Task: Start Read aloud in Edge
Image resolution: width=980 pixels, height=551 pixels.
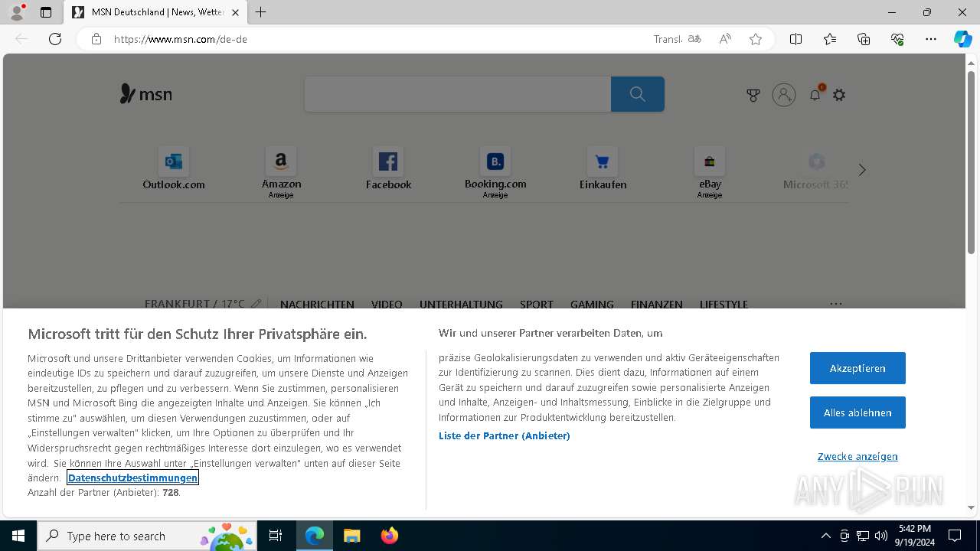Action: click(725, 39)
